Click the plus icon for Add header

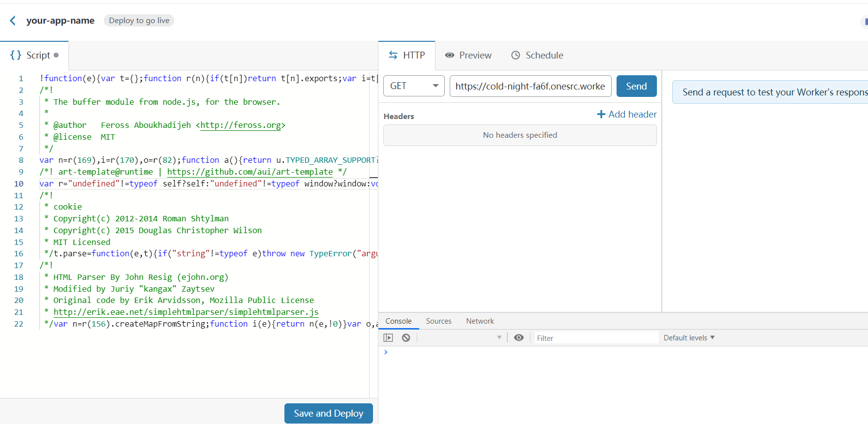tap(601, 115)
